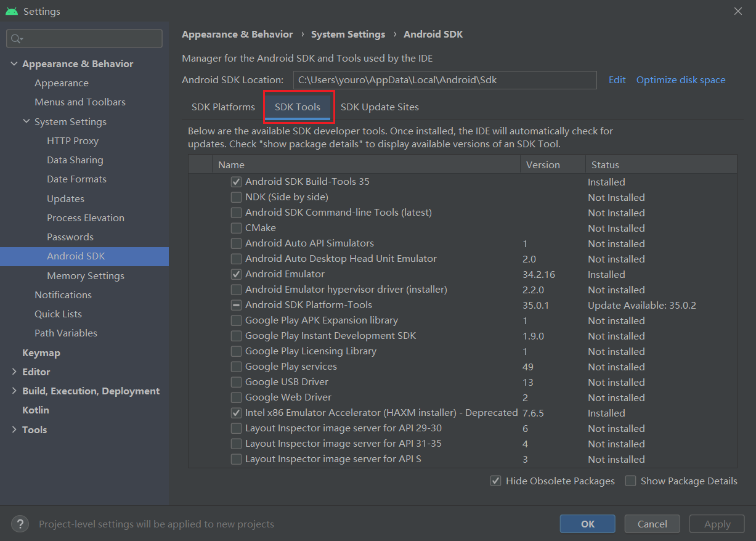Screen dimensions: 756x541
Task: Collapse Appearance & Behavior tree node
Action: point(14,64)
